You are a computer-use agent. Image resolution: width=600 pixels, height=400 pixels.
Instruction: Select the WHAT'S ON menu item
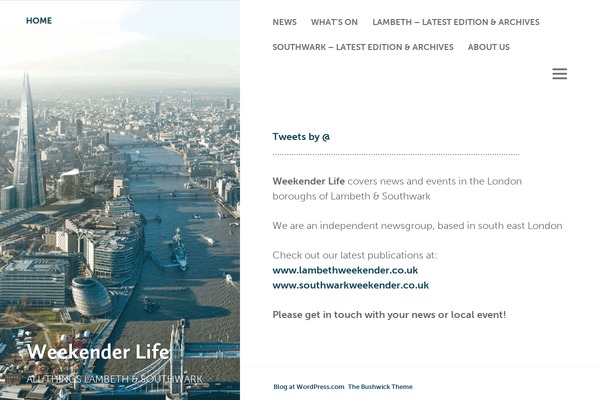tap(334, 22)
